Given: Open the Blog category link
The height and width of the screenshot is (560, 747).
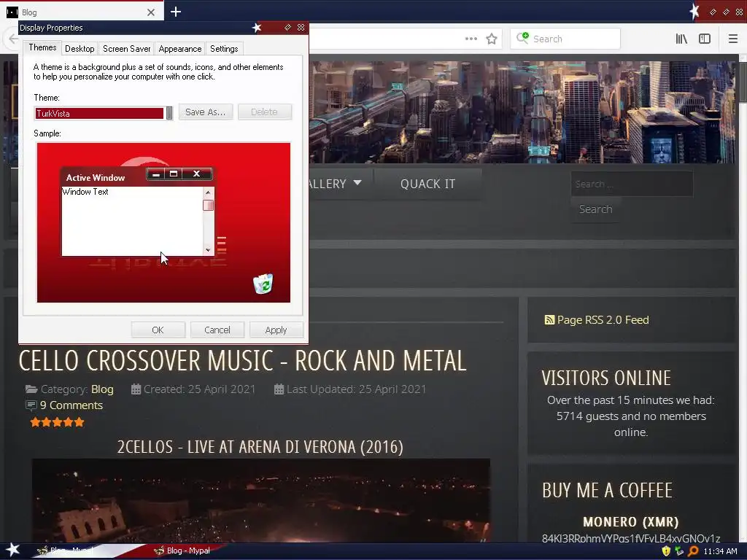Looking at the screenshot, I should coord(102,389).
